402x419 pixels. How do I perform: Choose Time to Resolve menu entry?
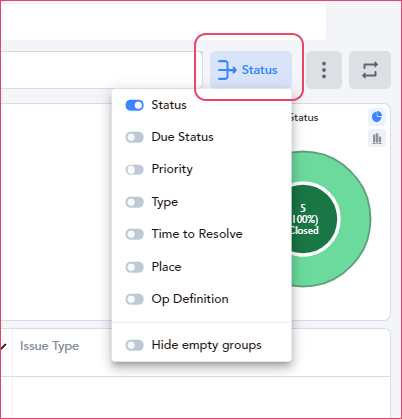(x=197, y=234)
